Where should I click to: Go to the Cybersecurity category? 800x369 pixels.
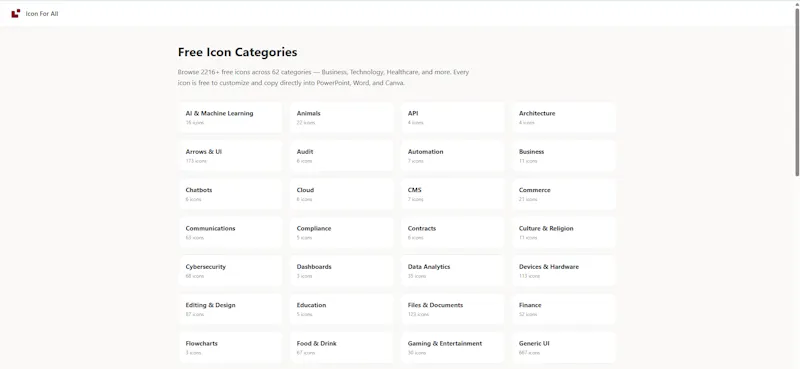230,270
